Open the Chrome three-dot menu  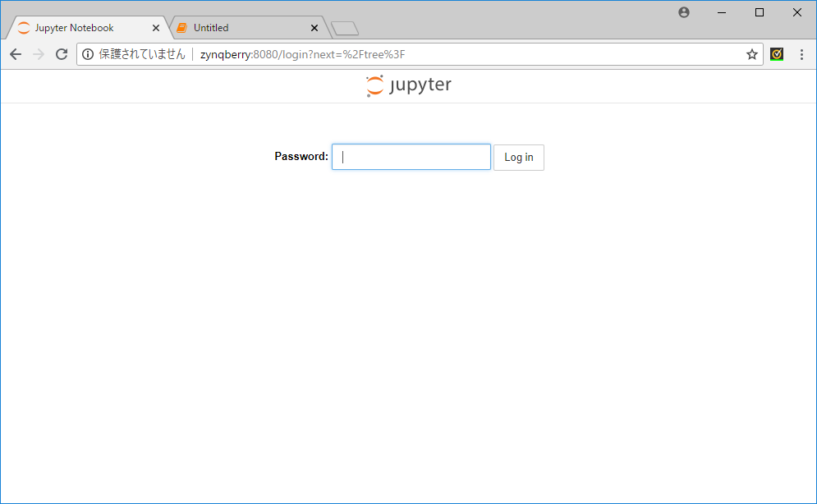click(x=801, y=54)
